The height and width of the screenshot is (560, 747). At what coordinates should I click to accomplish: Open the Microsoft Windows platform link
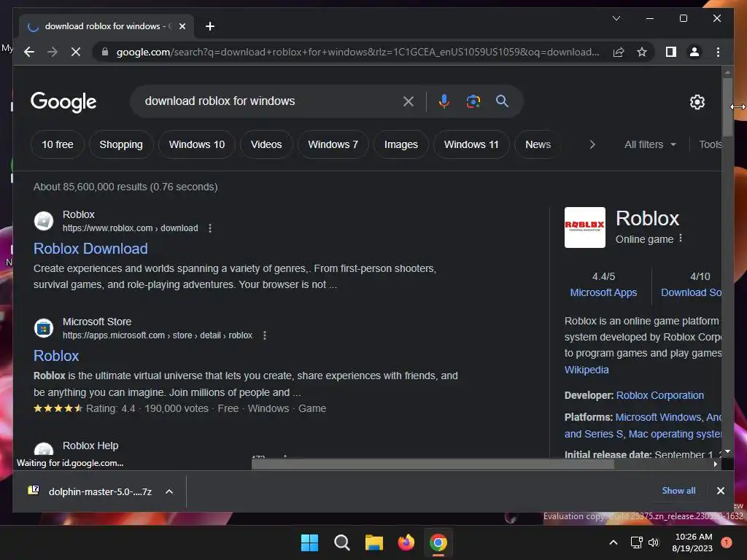[659, 417]
